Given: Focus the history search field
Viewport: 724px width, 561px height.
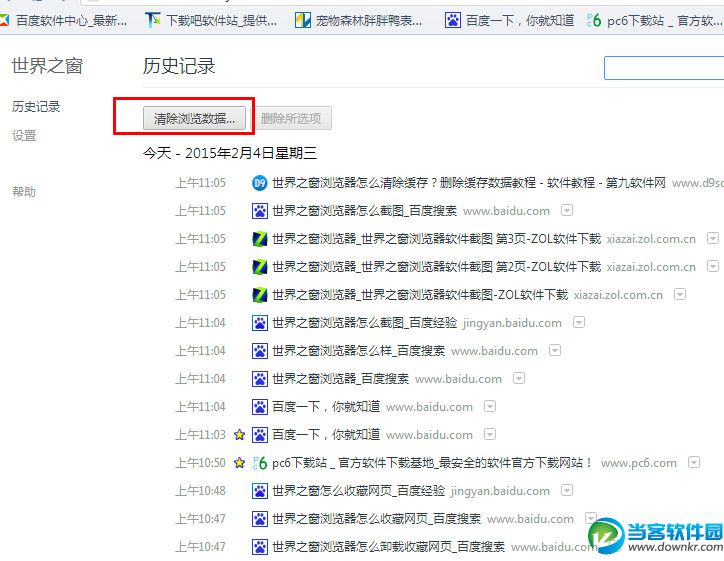Looking at the screenshot, I should [x=664, y=68].
